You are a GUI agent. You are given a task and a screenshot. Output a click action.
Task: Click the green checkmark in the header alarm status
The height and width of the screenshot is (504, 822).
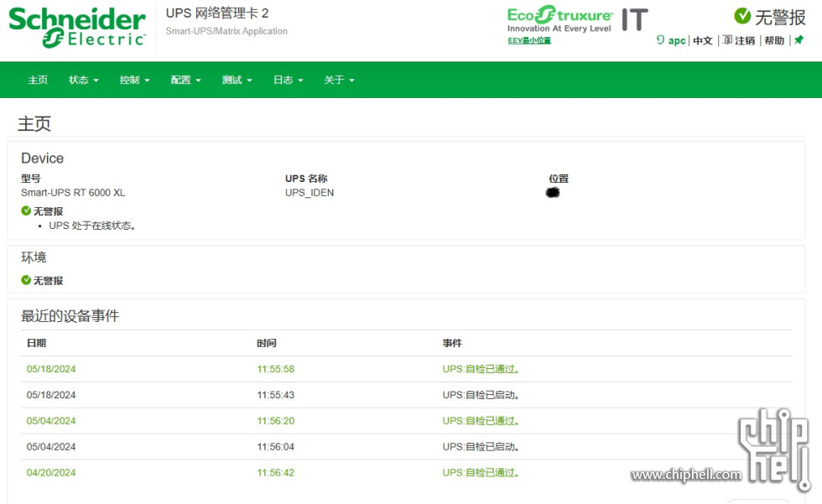pyautogui.click(x=742, y=16)
